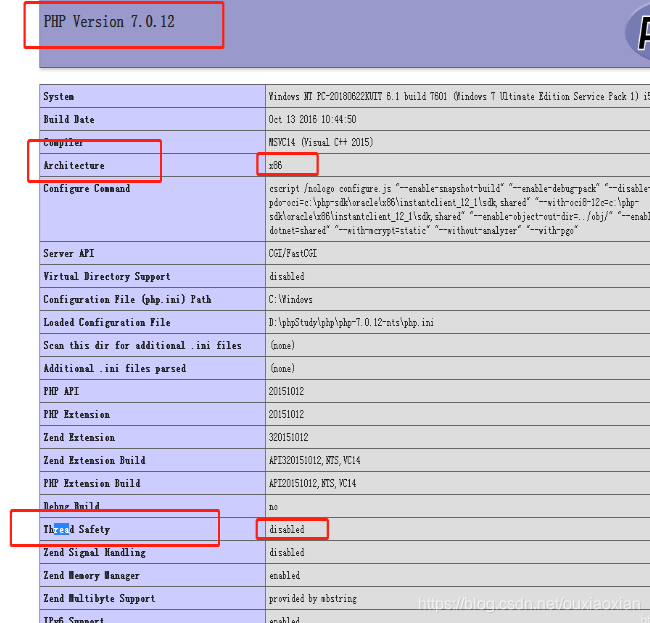
Task: Click (none) value for Additional .ini files parsed
Action: pyautogui.click(x=282, y=368)
